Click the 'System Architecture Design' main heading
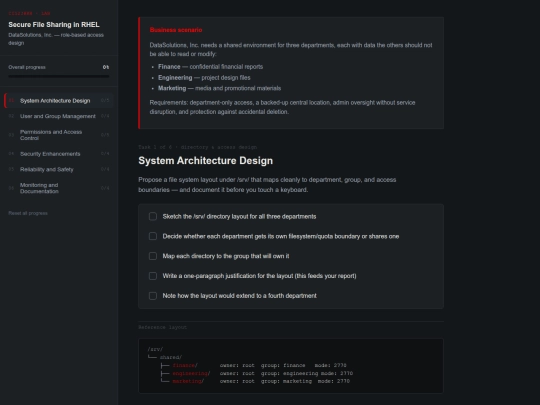 pyautogui.click(x=206, y=161)
